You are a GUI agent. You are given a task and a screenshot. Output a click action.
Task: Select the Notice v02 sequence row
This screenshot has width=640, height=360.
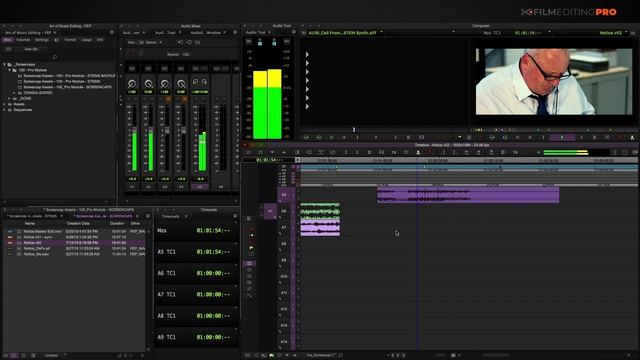click(x=74, y=242)
